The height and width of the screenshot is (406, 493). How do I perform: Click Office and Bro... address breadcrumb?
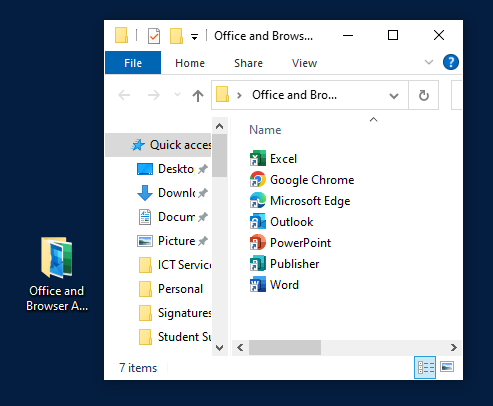294,95
